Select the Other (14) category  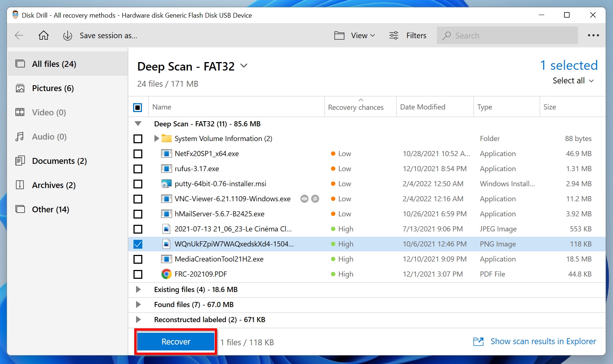[x=68, y=209]
